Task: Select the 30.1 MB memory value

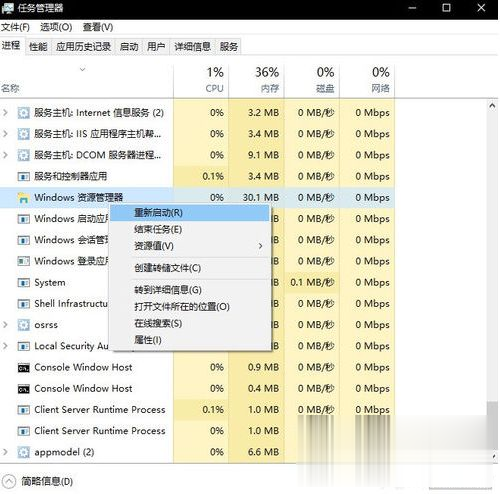Action: [261, 198]
